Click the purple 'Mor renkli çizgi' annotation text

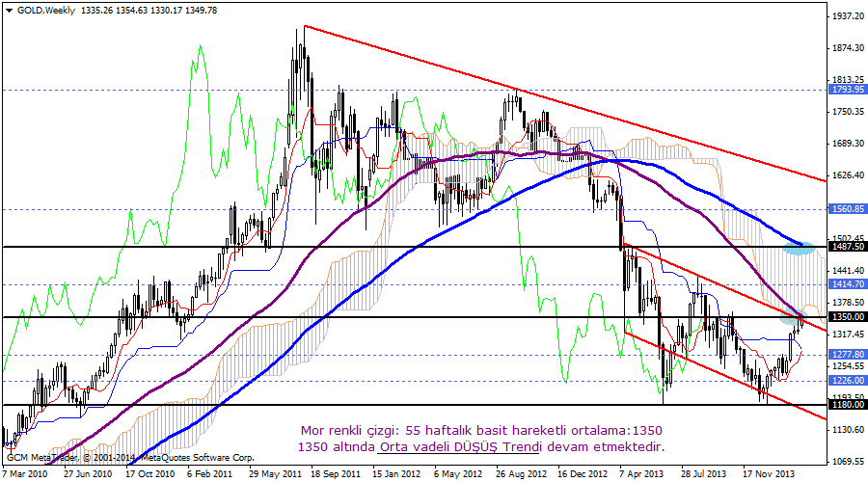pos(481,428)
